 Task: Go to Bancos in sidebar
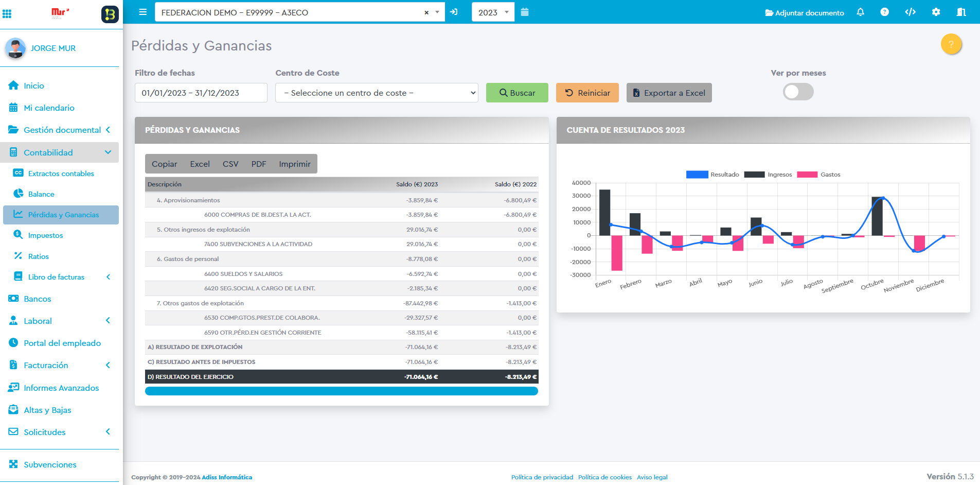[38, 299]
